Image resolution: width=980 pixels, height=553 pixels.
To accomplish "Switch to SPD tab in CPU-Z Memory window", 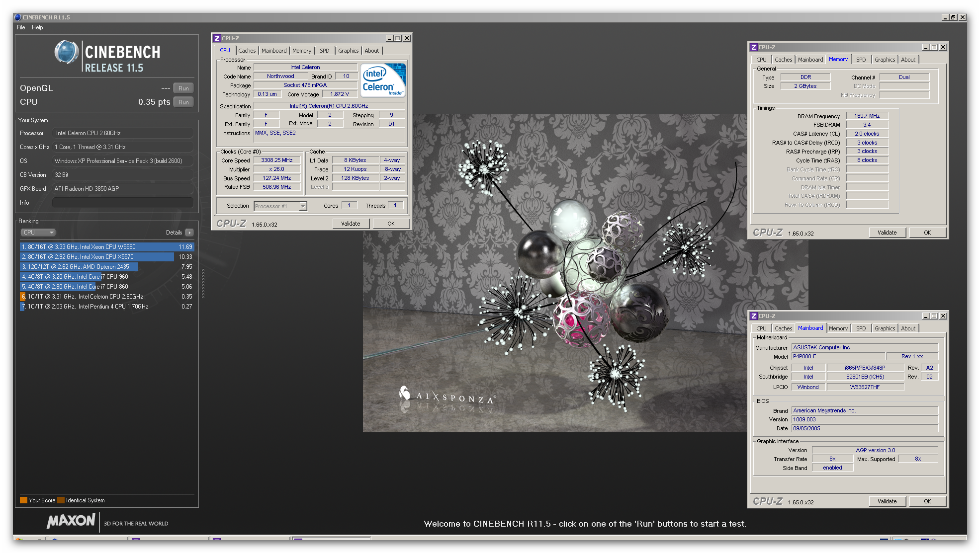I will 861,60.
